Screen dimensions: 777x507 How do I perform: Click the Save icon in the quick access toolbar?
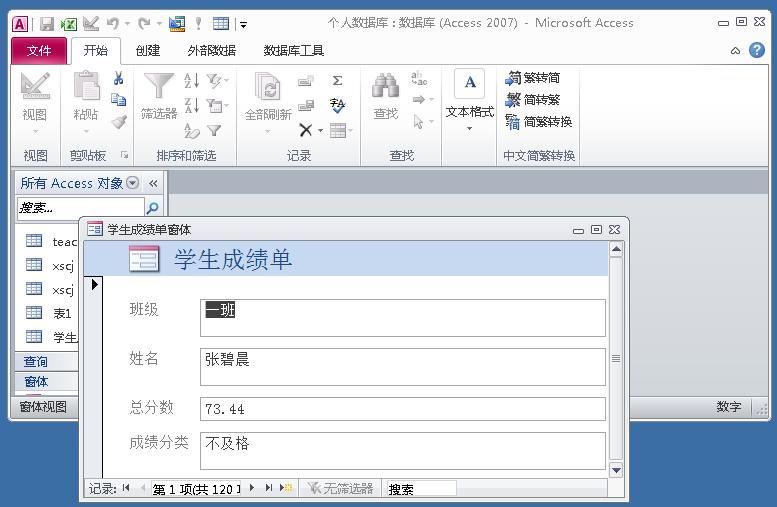pos(47,23)
